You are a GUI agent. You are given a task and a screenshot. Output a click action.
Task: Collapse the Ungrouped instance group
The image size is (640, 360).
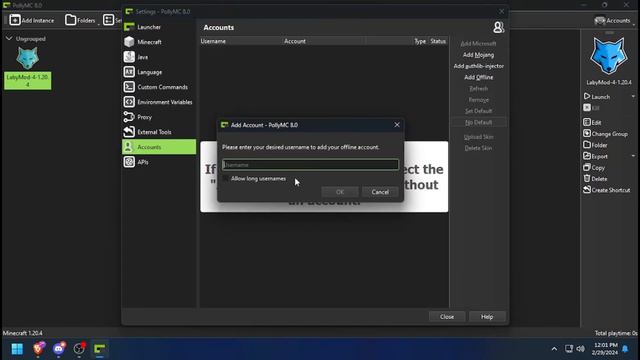coord(9,38)
